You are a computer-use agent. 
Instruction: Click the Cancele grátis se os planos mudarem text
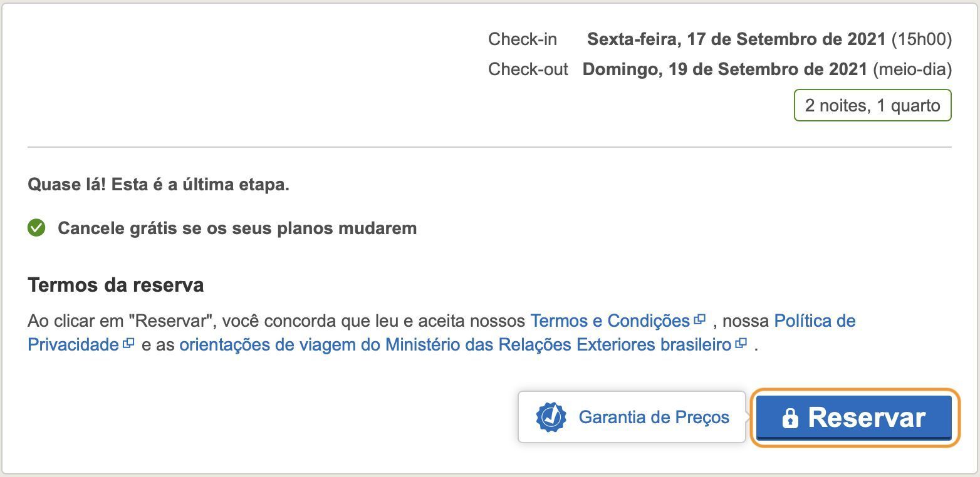237,228
